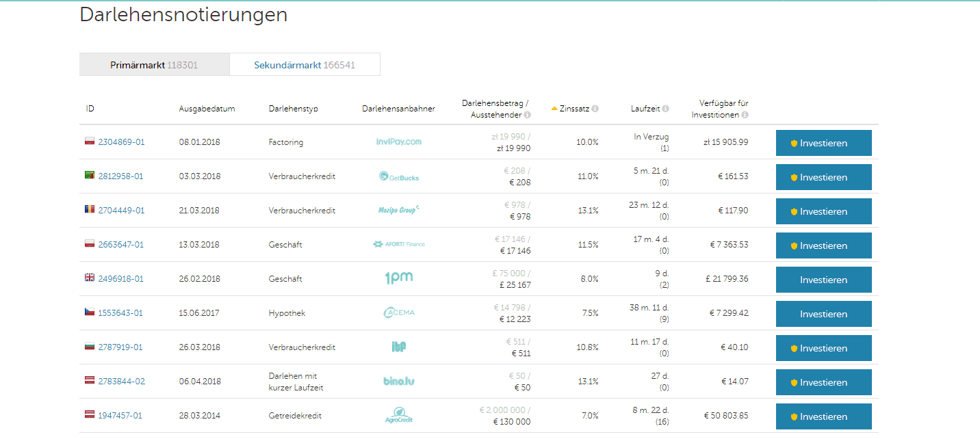
Task: Open loan ID link 2704449-01
Action: tap(120, 211)
